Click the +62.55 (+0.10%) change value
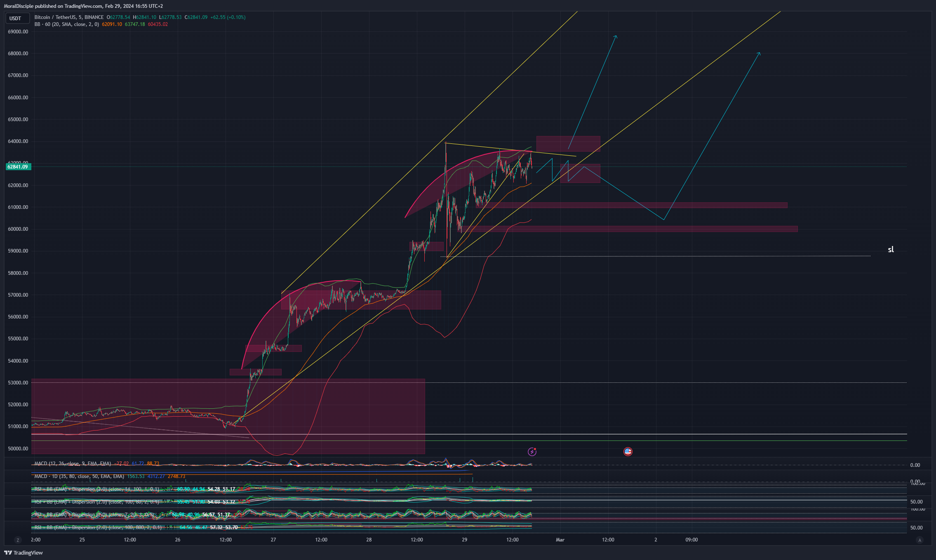The width and height of the screenshot is (936, 560). click(x=228, y=17)
